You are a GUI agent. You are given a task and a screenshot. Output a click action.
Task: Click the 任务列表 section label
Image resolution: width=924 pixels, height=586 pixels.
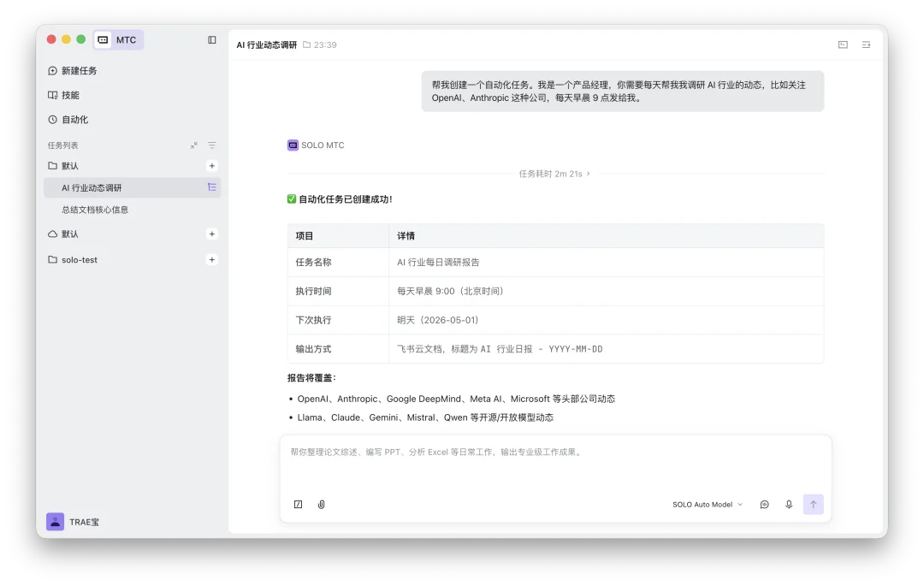(x=63, y=145)
